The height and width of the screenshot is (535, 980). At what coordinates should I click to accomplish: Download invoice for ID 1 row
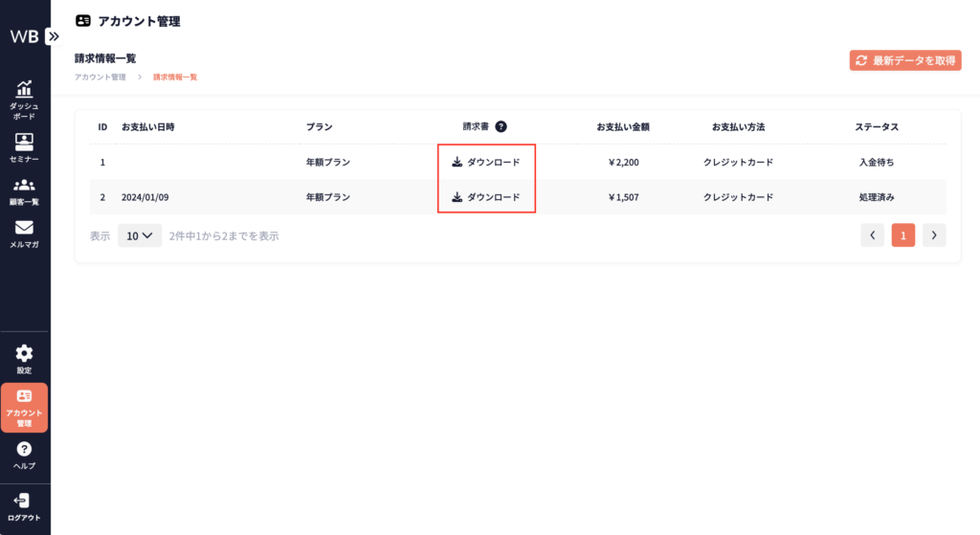click(x=486, y=163)
